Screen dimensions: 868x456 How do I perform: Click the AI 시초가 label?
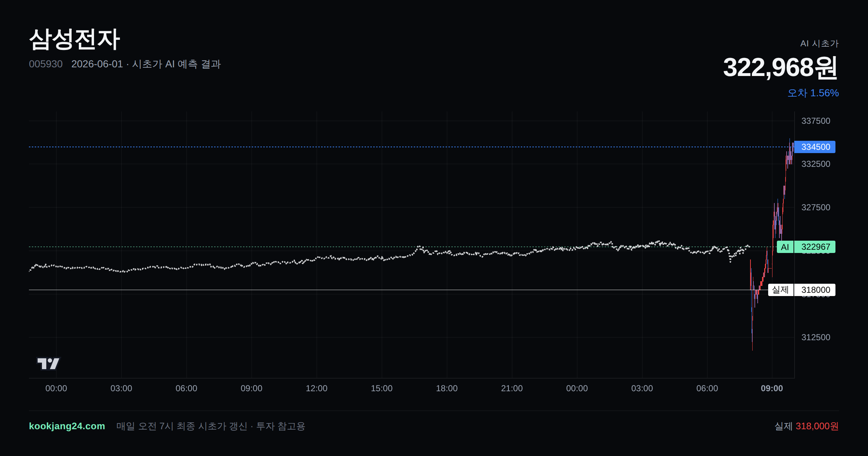coord(819,43)
